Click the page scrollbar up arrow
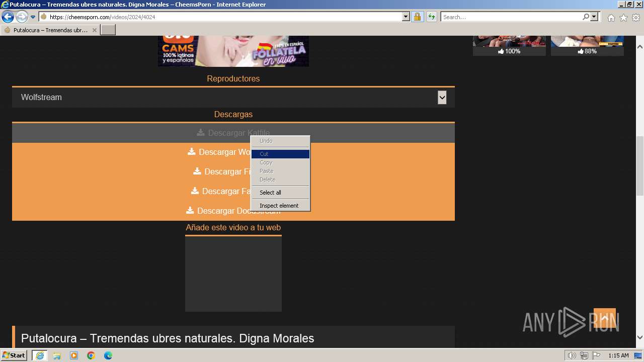Viewport: 644px width, 362px height. point(639,47)
